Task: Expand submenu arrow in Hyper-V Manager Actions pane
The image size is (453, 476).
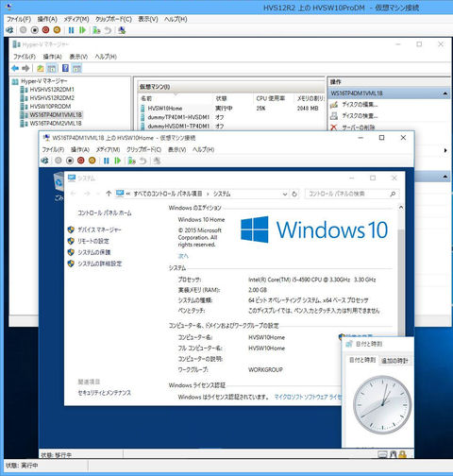Action: click(x=445, y=150)
